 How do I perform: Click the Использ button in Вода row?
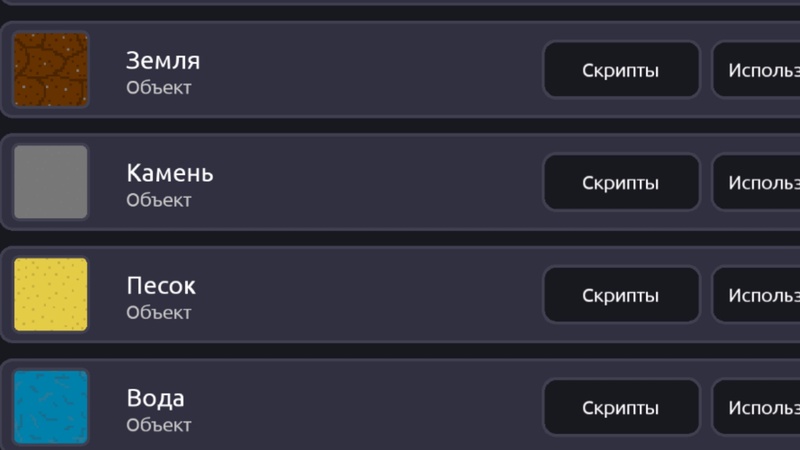click(x=756, y=407)
